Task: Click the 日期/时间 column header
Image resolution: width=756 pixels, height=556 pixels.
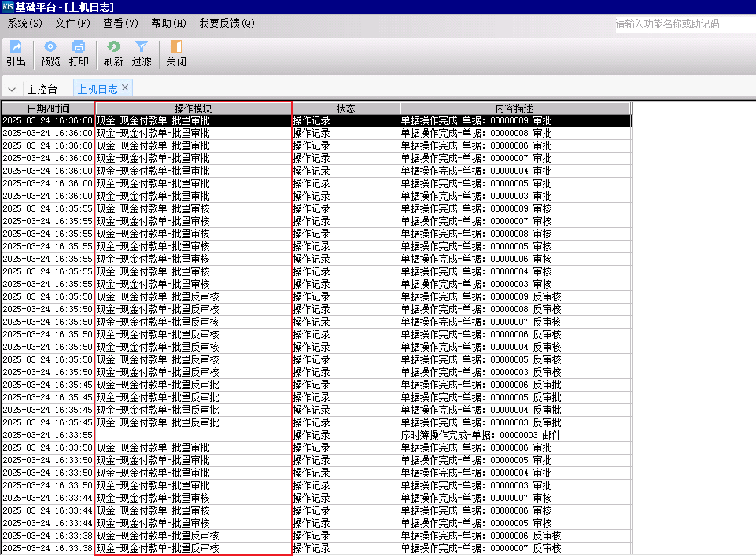Action: click(x=48, y=108)
